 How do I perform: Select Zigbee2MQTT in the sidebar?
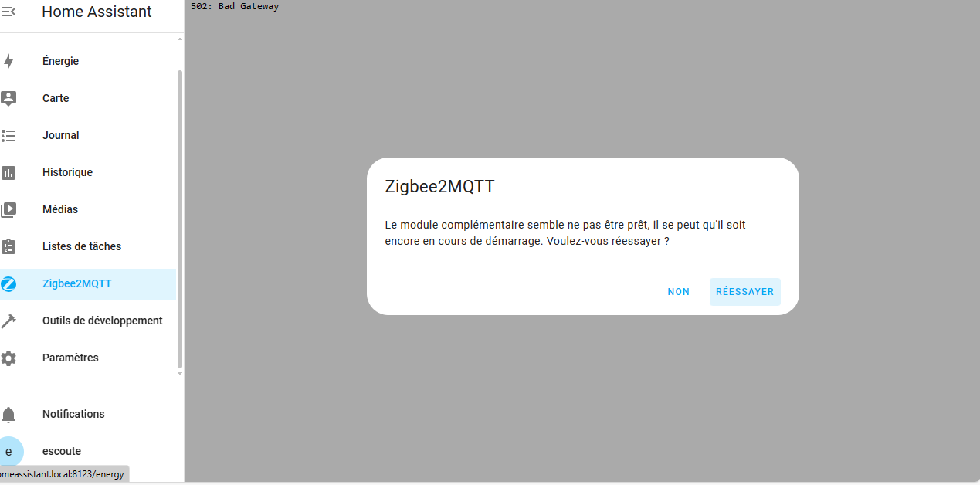coord(88,283)
